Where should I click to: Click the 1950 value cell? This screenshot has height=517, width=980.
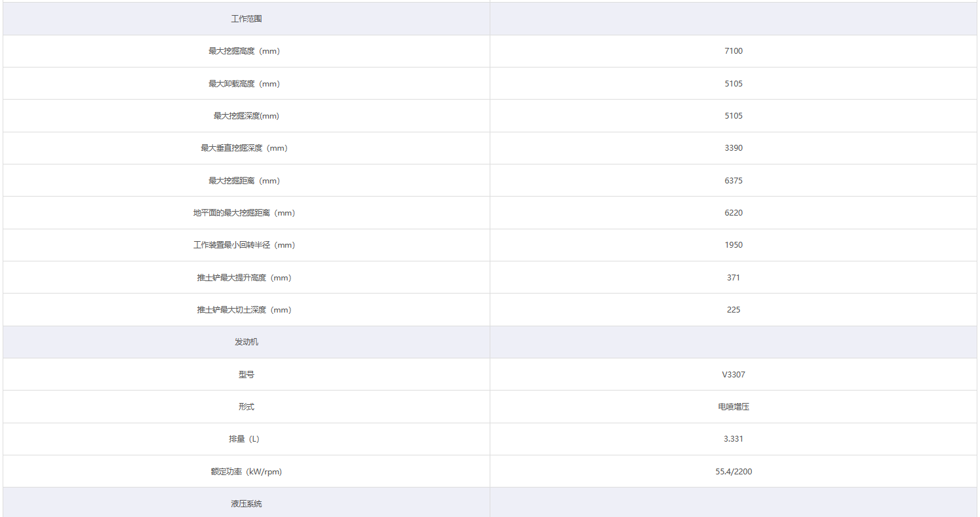tap(734, 245)
